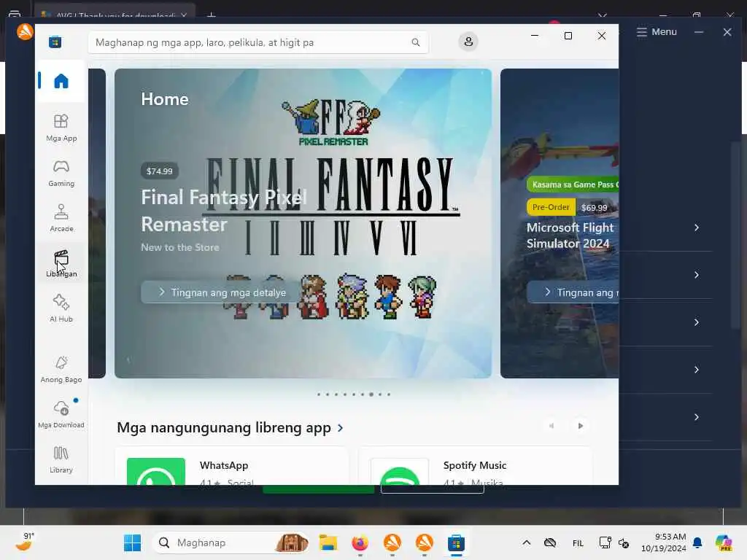Expand second chevron row in AVG window
Viewport: 747px width, 560px height.
(697, 275)
